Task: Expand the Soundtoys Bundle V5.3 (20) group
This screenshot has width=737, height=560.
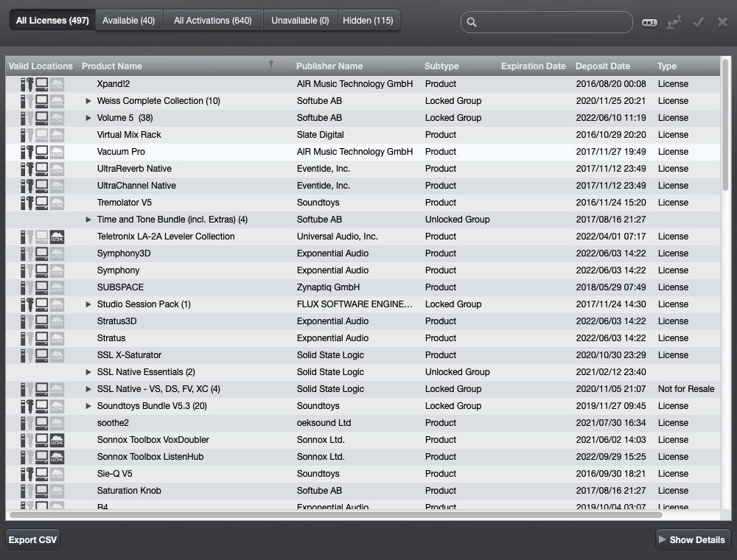Action: click(88, 406)
